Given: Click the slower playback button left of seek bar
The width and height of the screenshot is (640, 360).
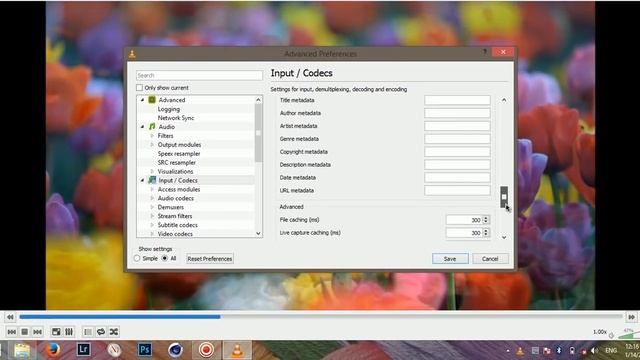Looking at the screenshot, I should point(10,317).
